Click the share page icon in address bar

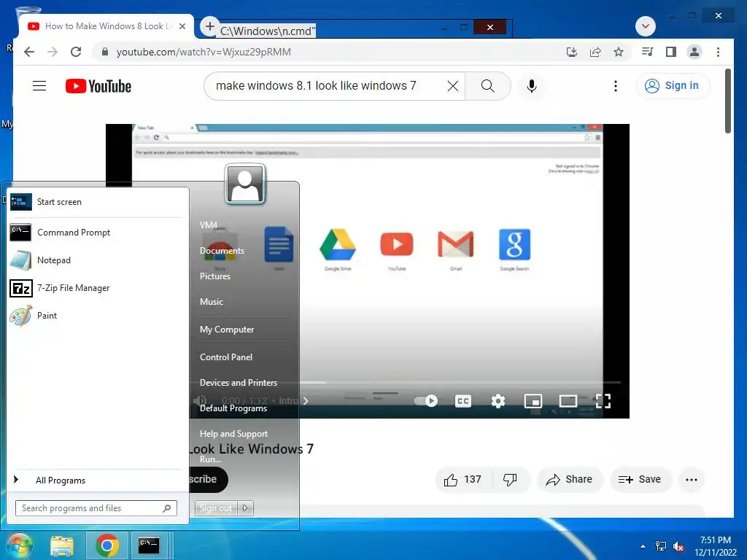tap(595, 52)
